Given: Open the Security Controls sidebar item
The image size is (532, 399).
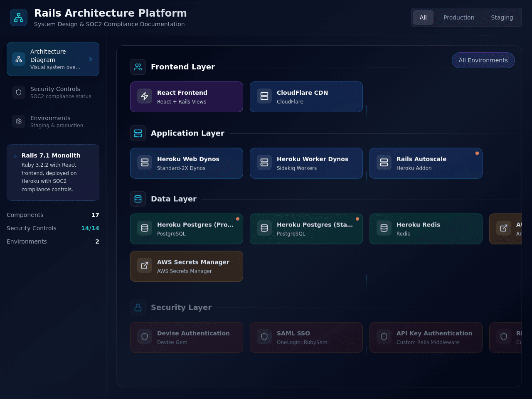Looking at the screenshot, I should 53,92.
